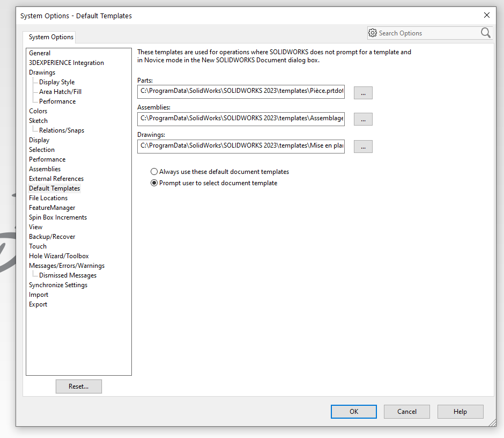504x438 pixels.
Task: Open browse dialog for Assemblies template
Action: [x=363, y=119]
